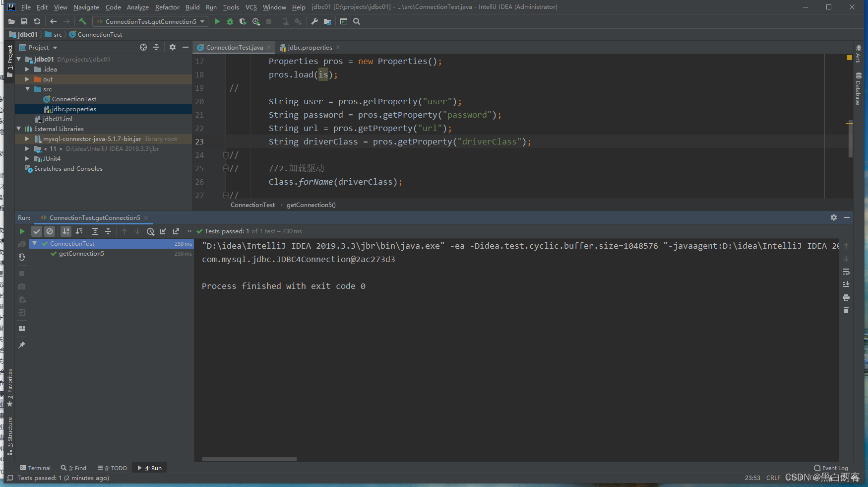The height and width of the screenshot is (487, 868).
Task: Open test history clock icon
Action: coord(150,231)
